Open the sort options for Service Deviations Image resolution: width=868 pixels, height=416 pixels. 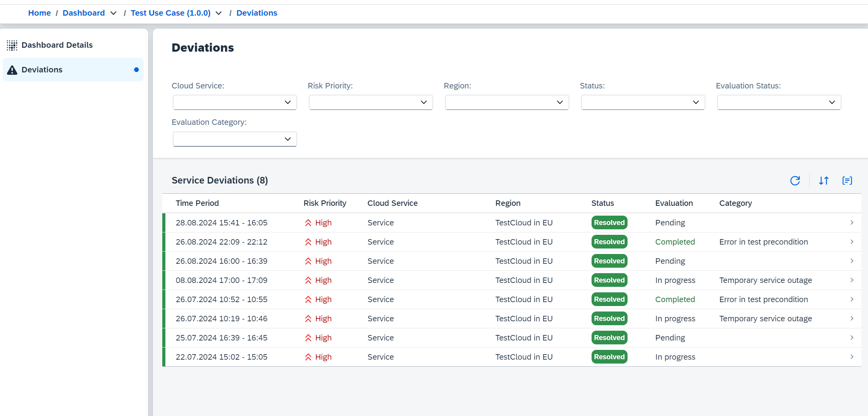[x=823, y=180]
